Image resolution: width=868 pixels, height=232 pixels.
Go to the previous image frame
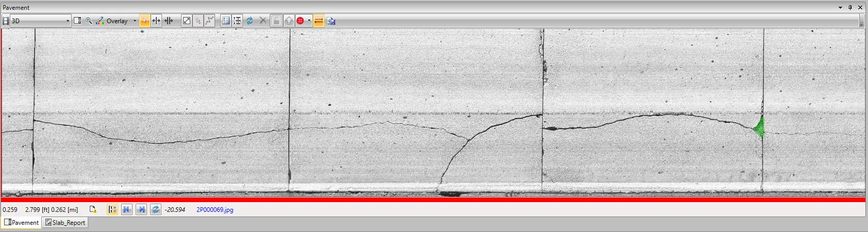pos(127,209)
